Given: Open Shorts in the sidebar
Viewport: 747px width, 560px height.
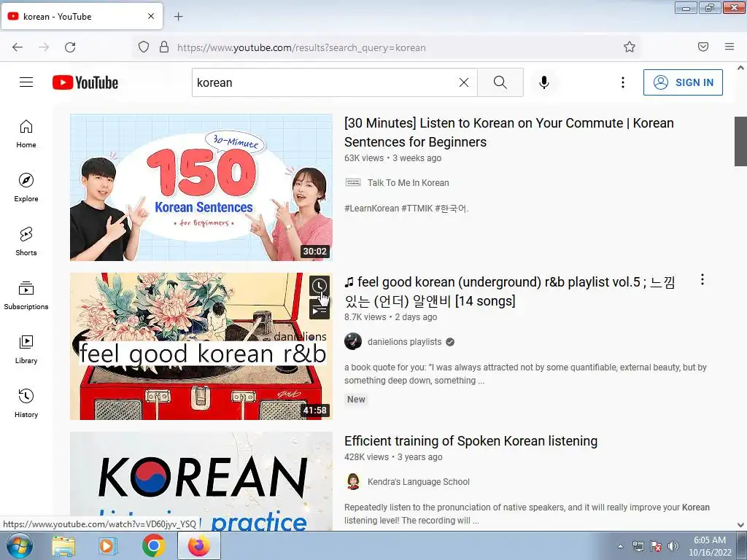Looking at the screenshot, I should coord(26,241).
